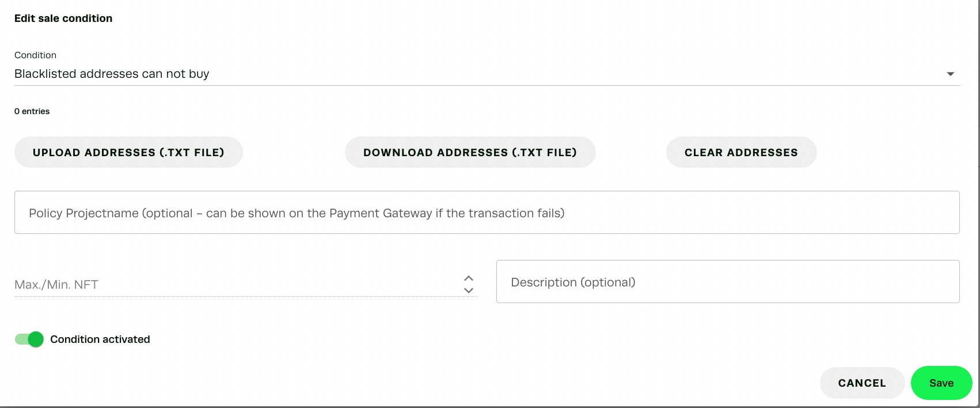Click the pale green track of the activation switch
Image resolution: width=980 pixels, height=408 pixels.
(21, 339)
